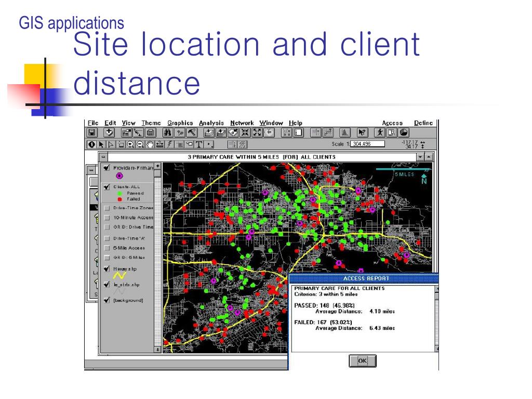Click the zoom-in arrows-inward toolbar button

click(245, 132)
